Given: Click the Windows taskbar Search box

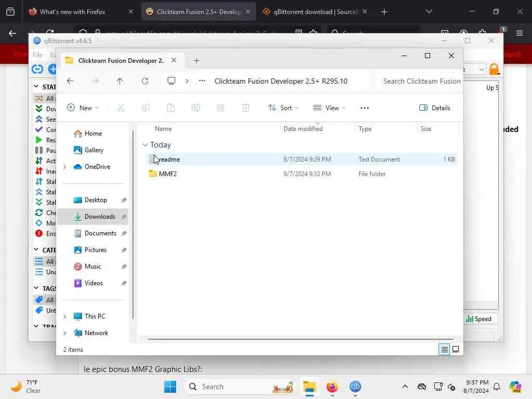Looking at the screenshot, I should [x=240, y=387].
